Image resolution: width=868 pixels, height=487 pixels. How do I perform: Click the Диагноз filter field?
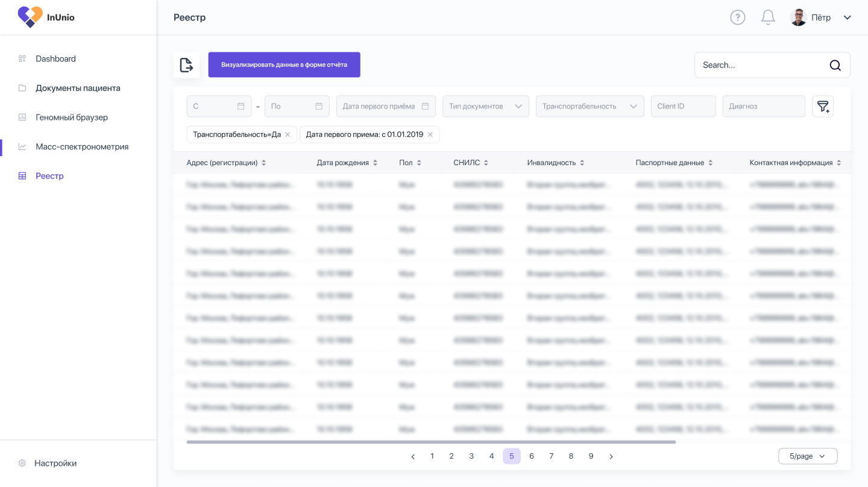tap(764, 106)
